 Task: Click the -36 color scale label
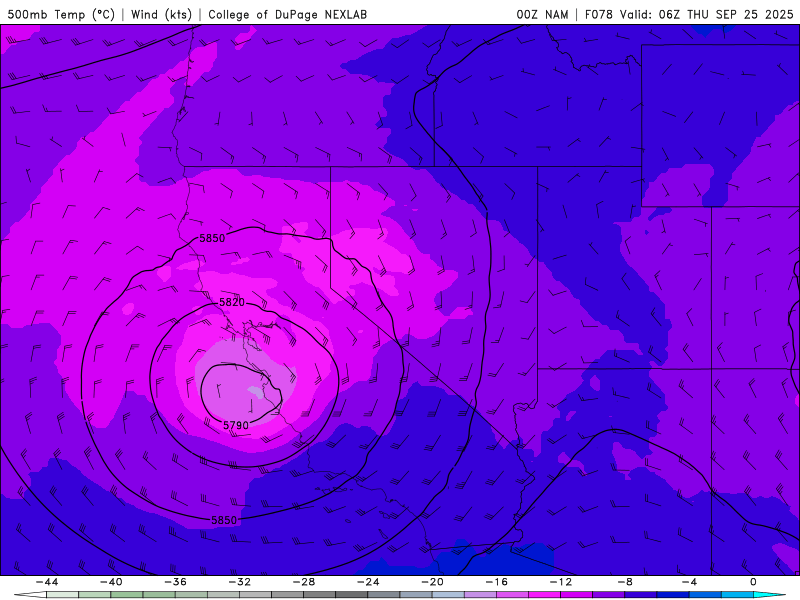click(x=175, y=582)
